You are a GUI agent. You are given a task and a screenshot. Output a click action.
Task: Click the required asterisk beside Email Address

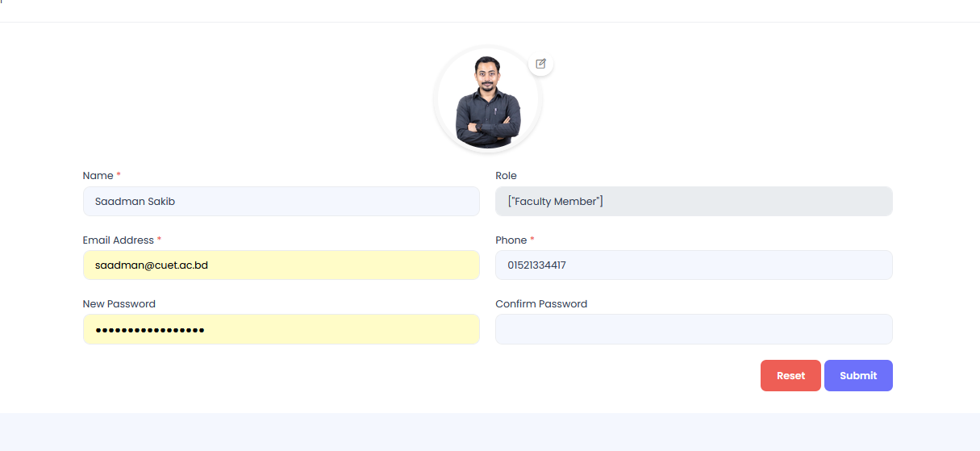(159, 240)
